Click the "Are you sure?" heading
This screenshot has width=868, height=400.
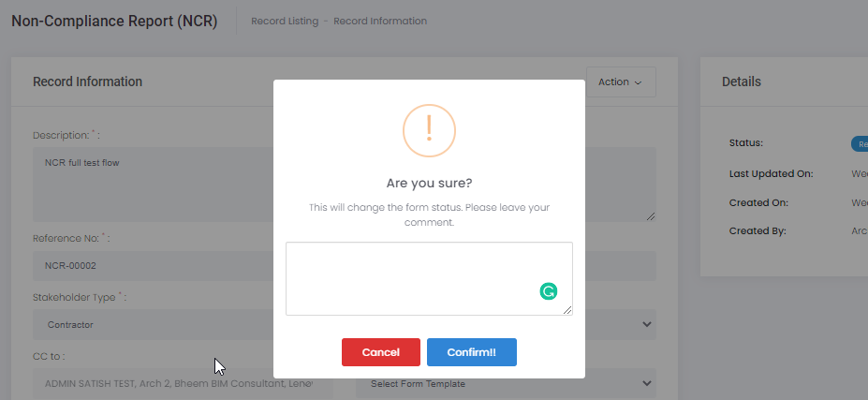pos(429,184)
